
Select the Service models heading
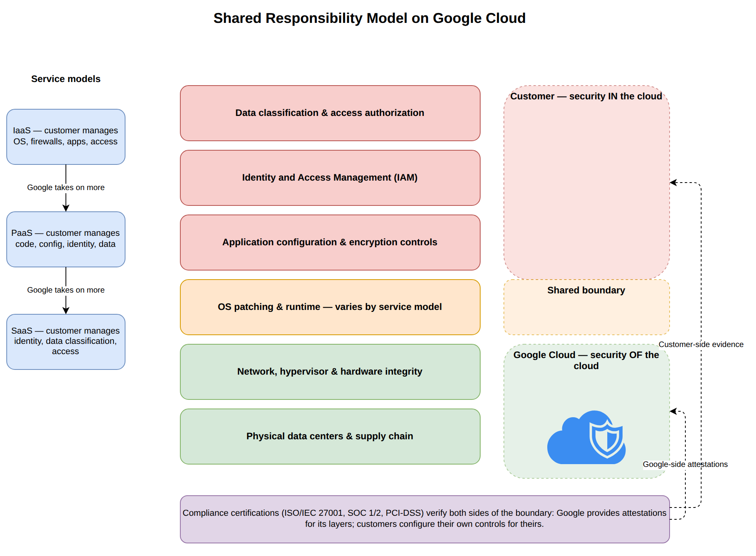(x=66, y=79)
